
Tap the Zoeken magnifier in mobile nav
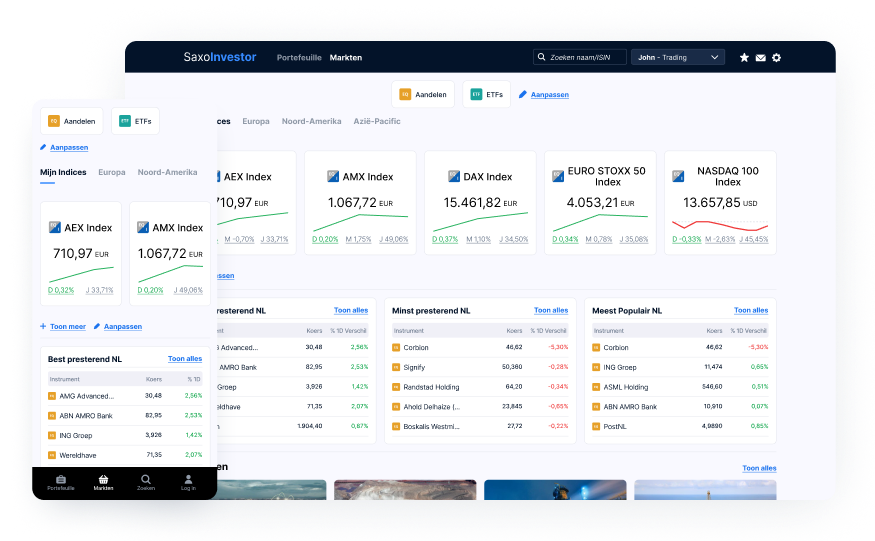tap(146, 479)
